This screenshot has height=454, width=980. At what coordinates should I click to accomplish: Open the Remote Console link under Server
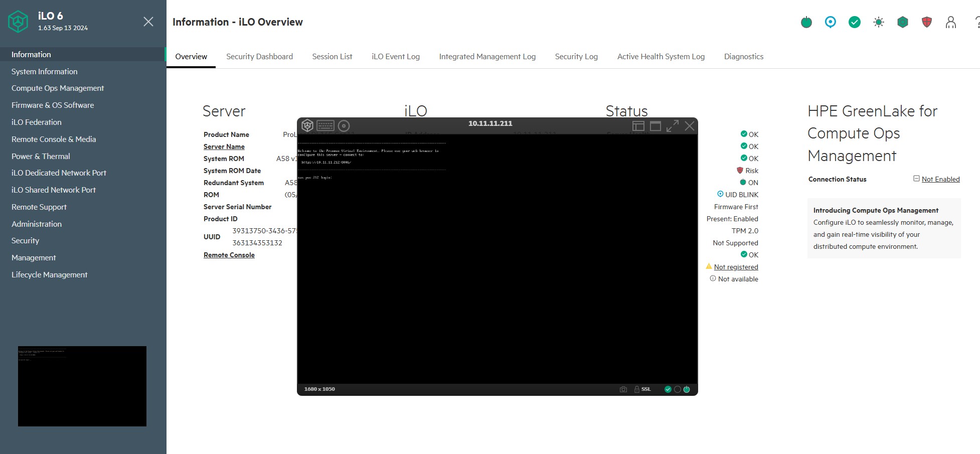point(229,255)
